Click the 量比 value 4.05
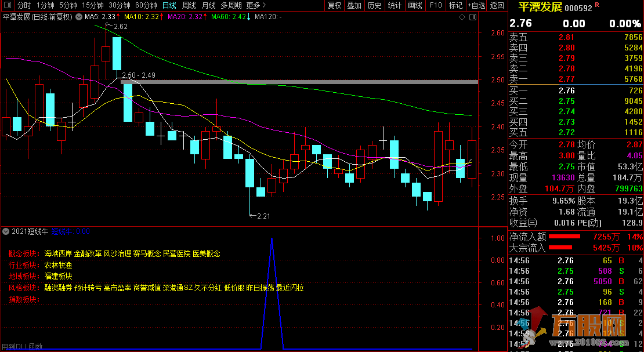Image resolution: width=644 pixels, height=352 pixels. pyautogui.click(x=635, y=156)
